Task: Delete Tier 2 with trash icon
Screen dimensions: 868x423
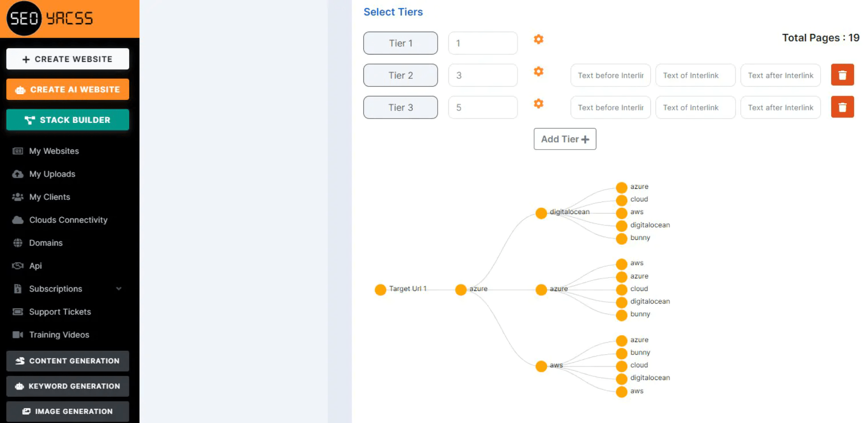Action: [842, 75]
